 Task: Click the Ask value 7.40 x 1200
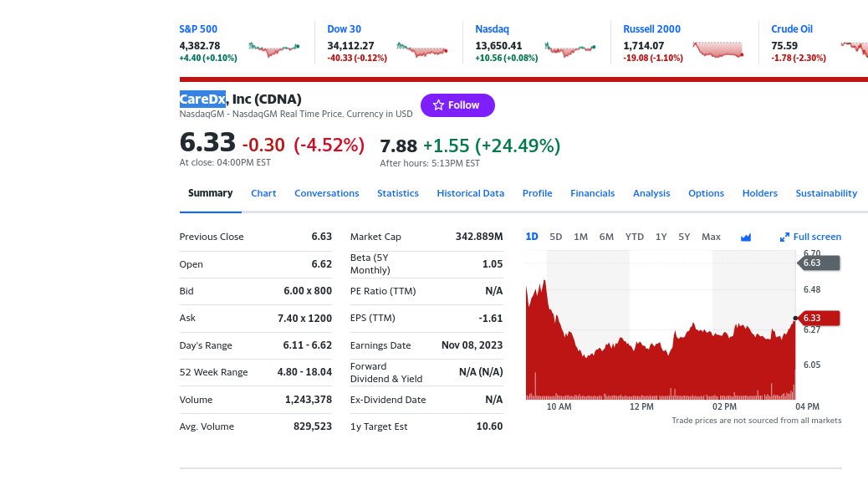305,319
